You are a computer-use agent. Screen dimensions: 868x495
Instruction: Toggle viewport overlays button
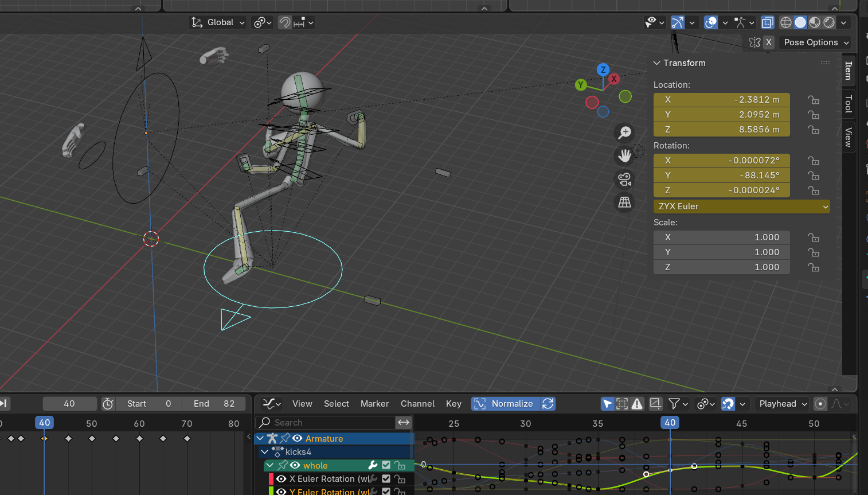pos(711,22)
